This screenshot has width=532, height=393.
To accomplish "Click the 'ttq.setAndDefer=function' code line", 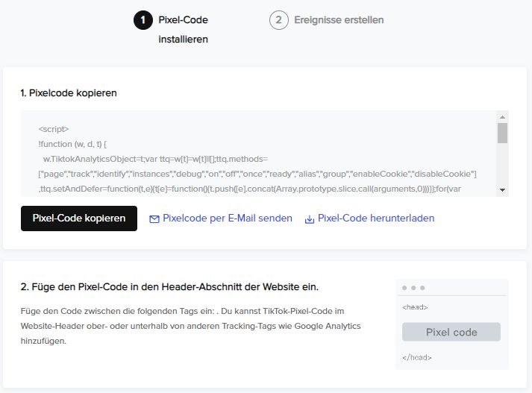I will click(x=250, y=189).
